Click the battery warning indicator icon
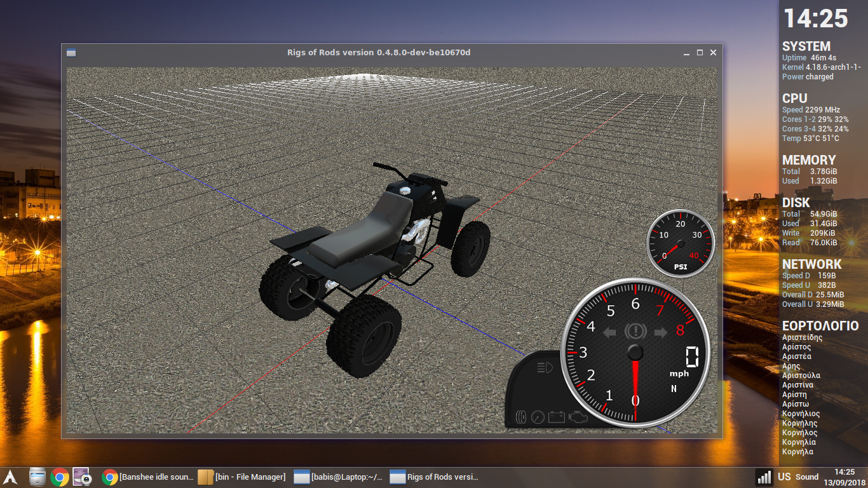 (557, 417)
